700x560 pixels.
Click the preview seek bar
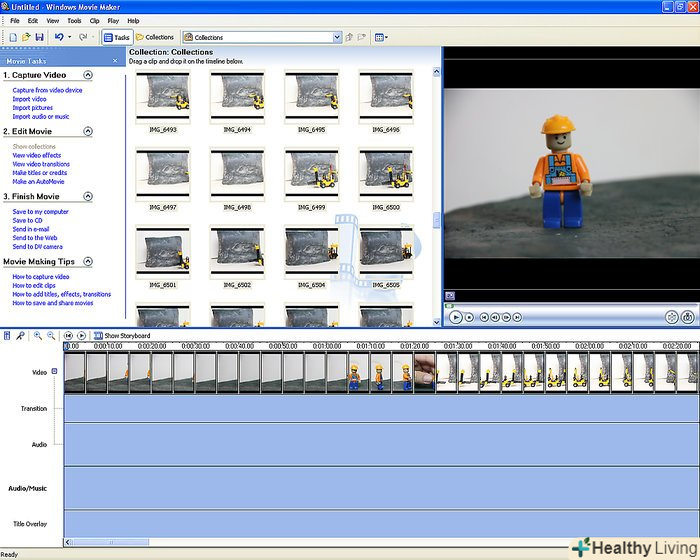click(x=570, y=303)
